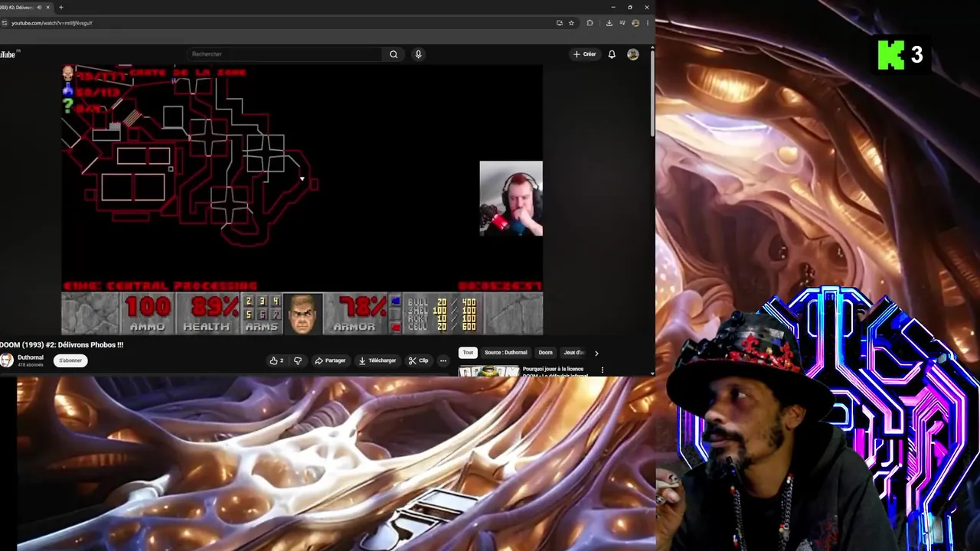Dislike the video with the thumbs down
This screenshot has width=980, height=551.
point(298,360)
